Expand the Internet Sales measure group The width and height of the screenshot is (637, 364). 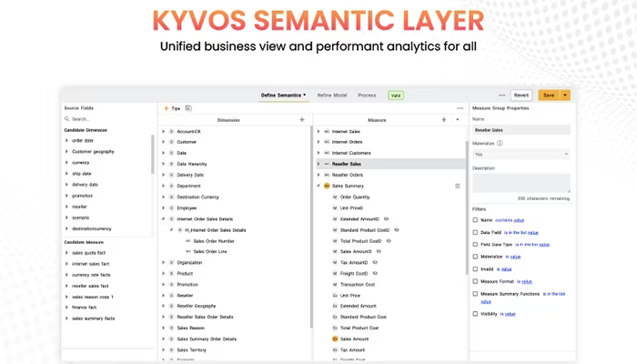pos(318,132)
